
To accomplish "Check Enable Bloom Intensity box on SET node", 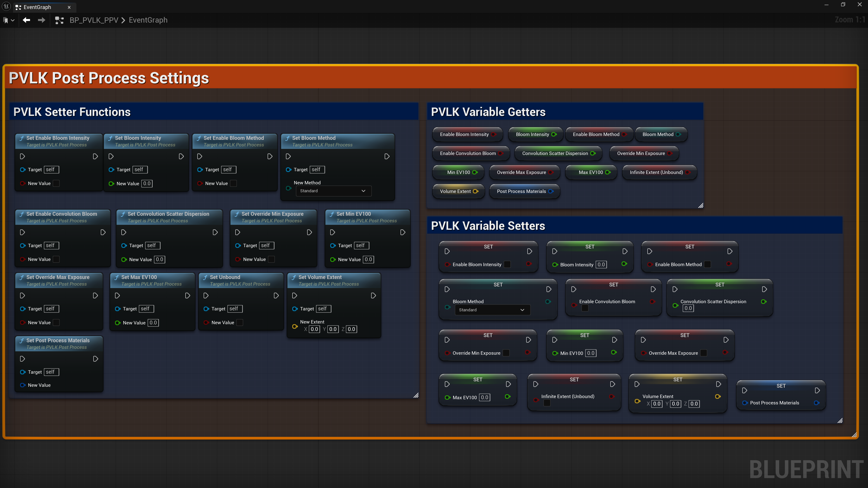I will [507, 264].
